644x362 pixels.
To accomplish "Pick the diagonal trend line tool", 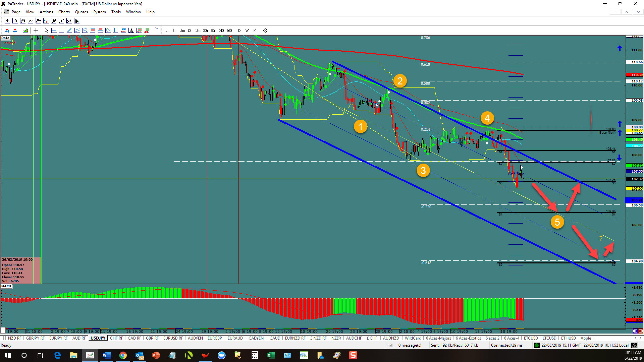I will pyautogui.click(x=69, y=31).
